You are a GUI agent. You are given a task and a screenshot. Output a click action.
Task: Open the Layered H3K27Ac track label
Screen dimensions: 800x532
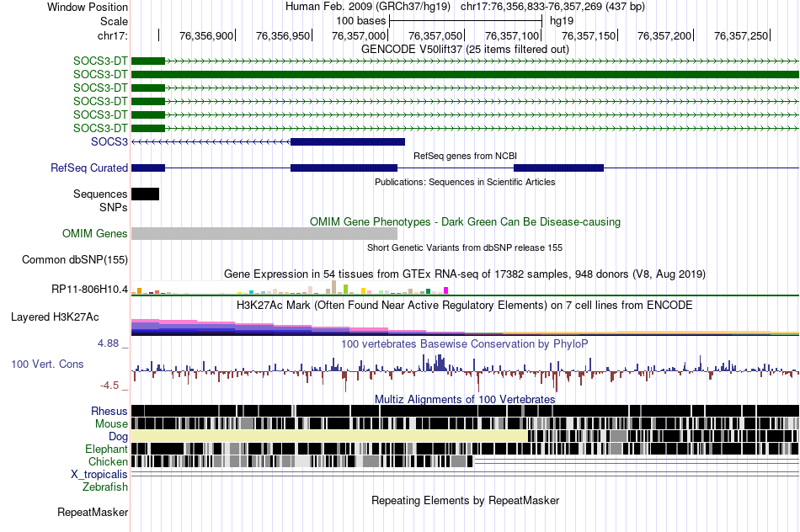pos(55,317)
